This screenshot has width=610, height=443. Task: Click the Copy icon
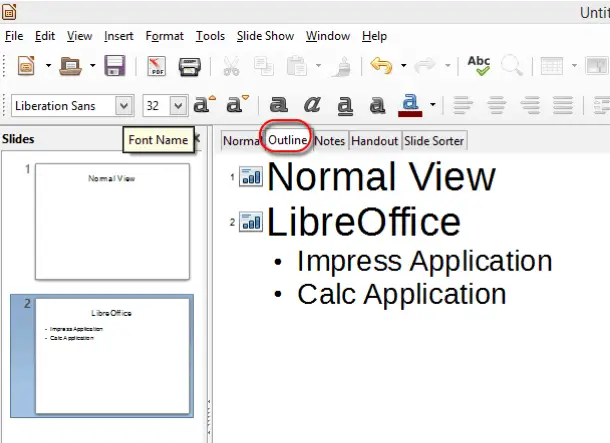coord(264,66)
